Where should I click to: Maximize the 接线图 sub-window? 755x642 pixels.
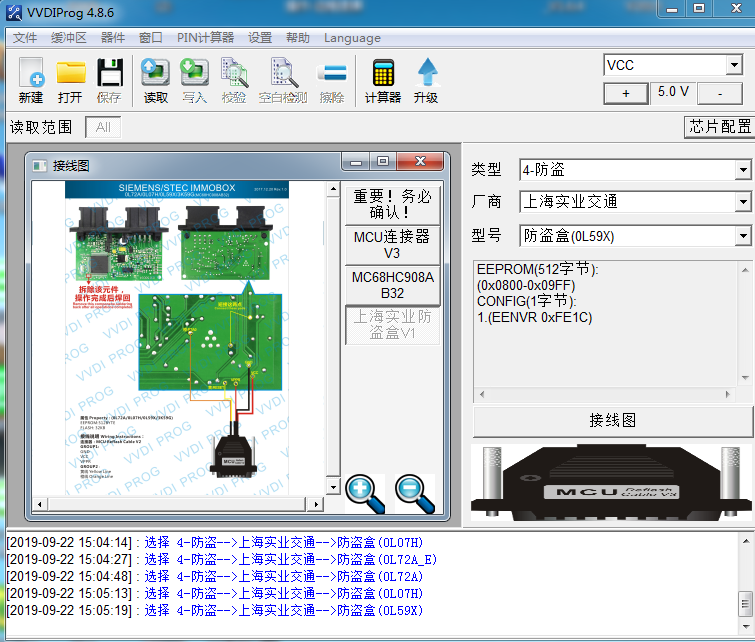click(383, 161)
